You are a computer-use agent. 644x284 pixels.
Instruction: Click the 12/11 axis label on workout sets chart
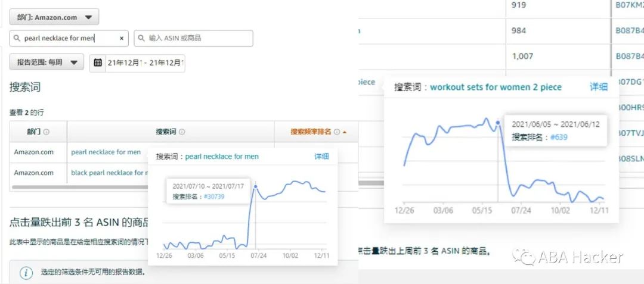click(599, 211)
